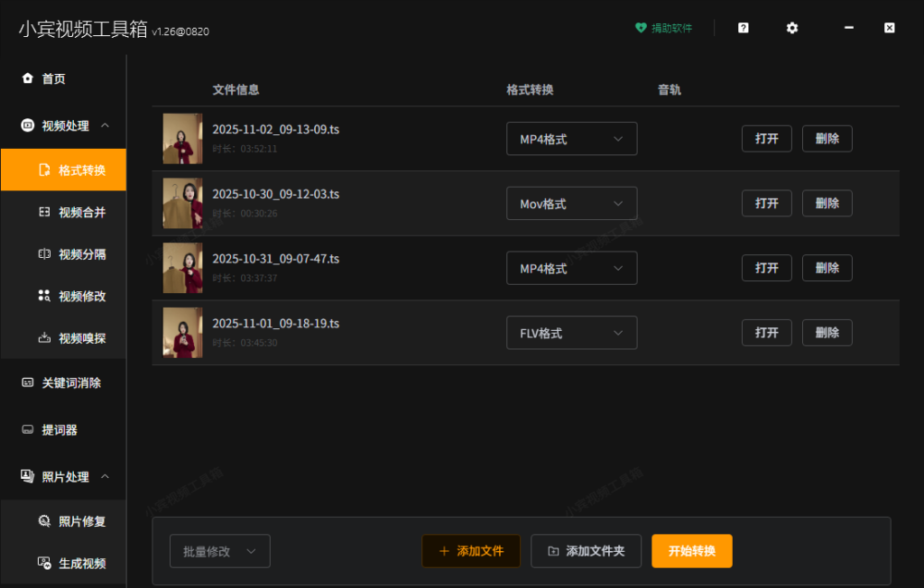Delete the 2025-10-31_09-07-47.ts file
Viewport: 924px width, 588px height.
click(827, 268)
